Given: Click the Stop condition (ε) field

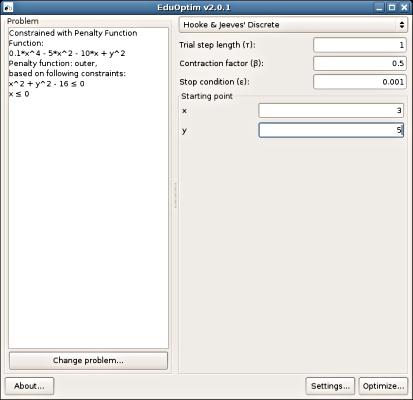Looking at the screenshot, I should click(x=360, y=82).
